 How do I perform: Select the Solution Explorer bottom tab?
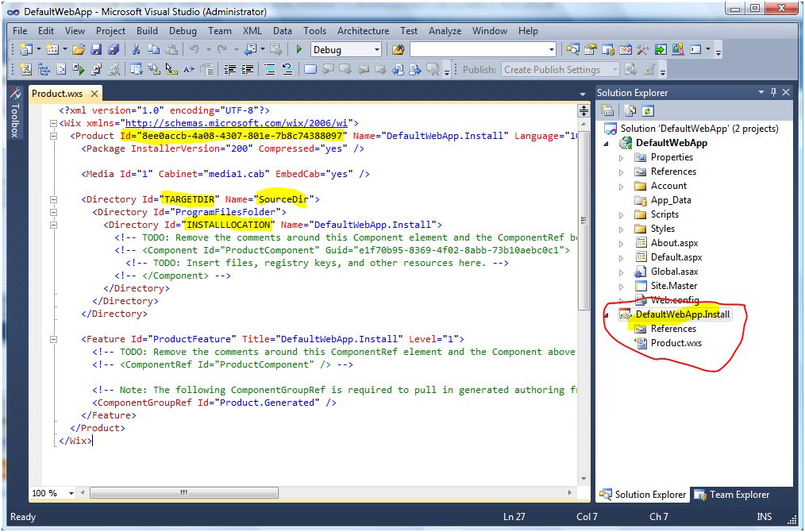click(643, 495)
